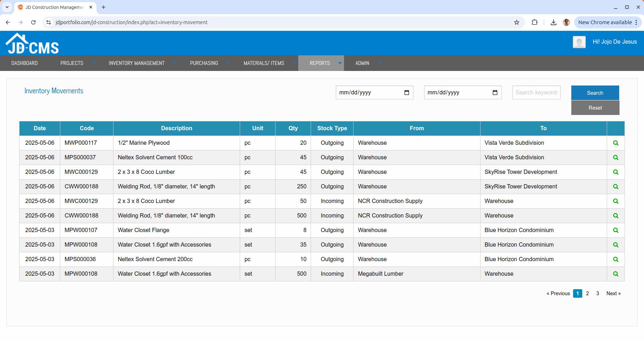Click the blue Search button
This screenshot has height=341, width=644.
(595, 93)
